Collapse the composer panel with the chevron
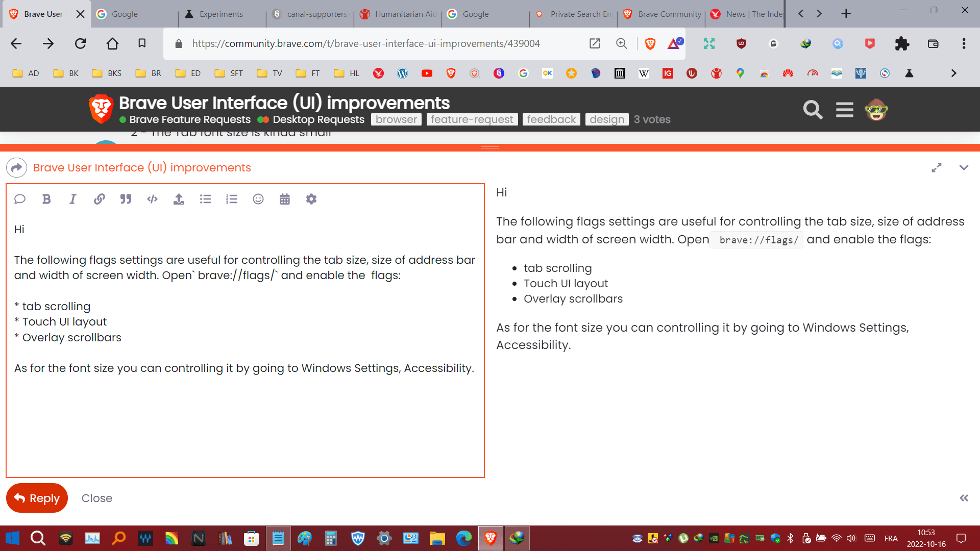The height and width of the screenshot is (551, 980). pyautogui.click(x=964, y=167)
